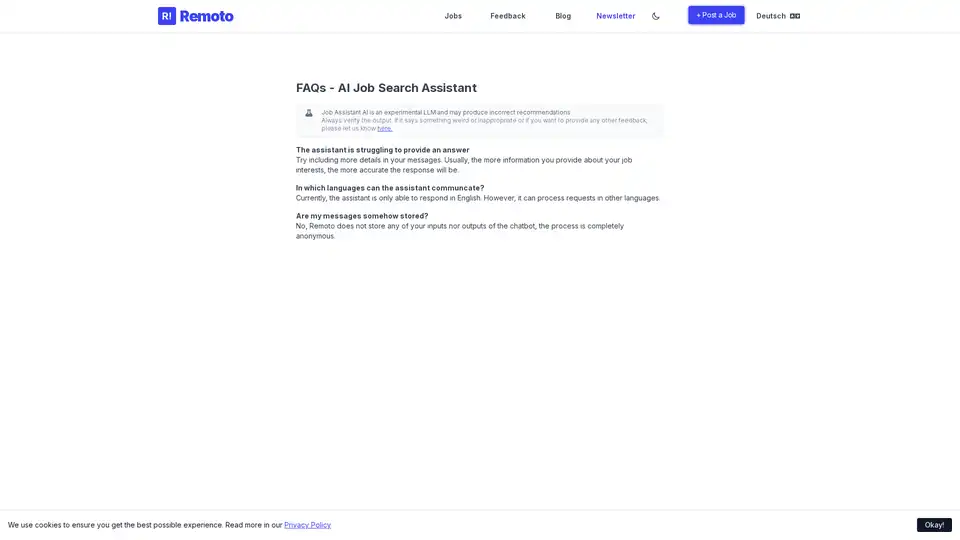Click the languages question heading
The height and width of the screenshot is (540, 960).
(389, 188)
